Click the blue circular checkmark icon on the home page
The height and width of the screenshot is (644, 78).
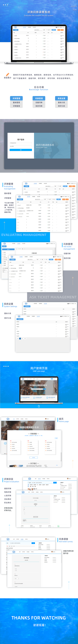[x=5, y=443]
